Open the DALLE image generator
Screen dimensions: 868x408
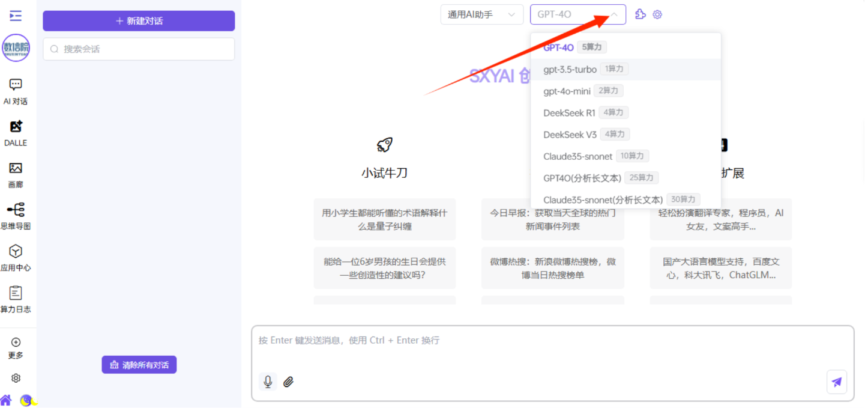click(x=16, y=127)
